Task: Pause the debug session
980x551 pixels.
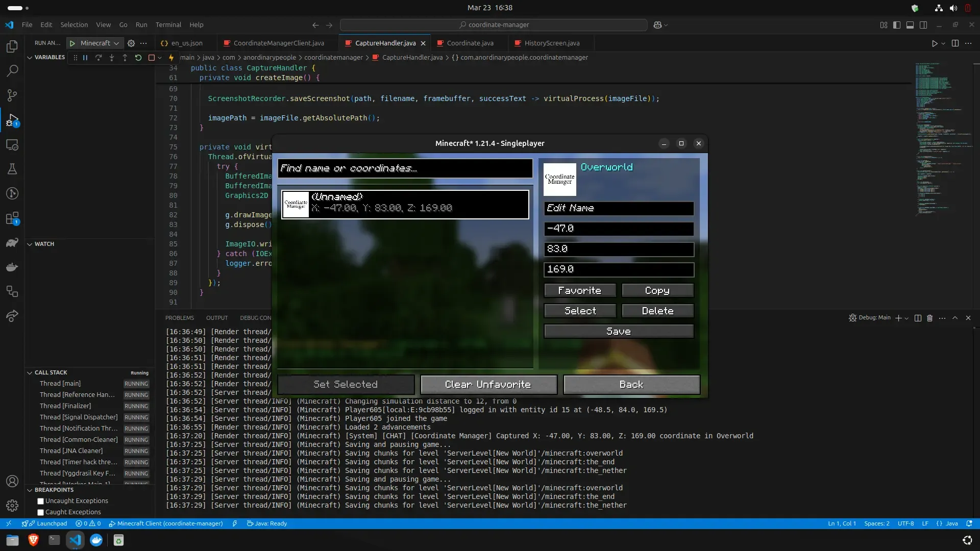Action: click(x=85, y=58)
